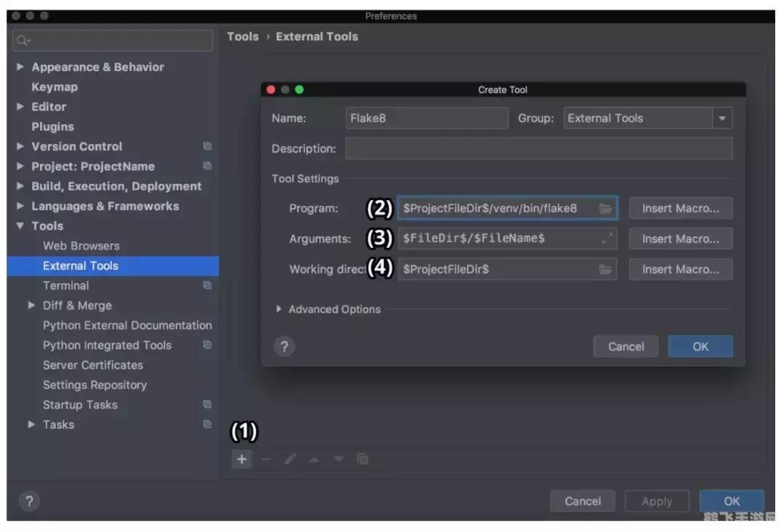
Task: Select Terminal in settings sidebar
Action: point(66,286)
